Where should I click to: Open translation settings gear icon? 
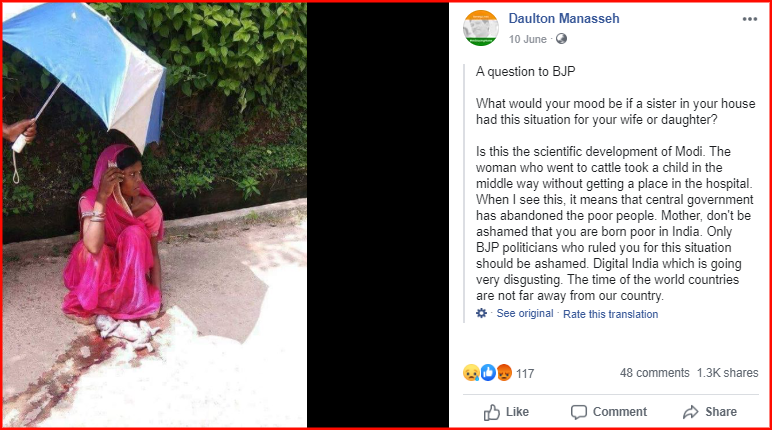[x=481, y=313]
